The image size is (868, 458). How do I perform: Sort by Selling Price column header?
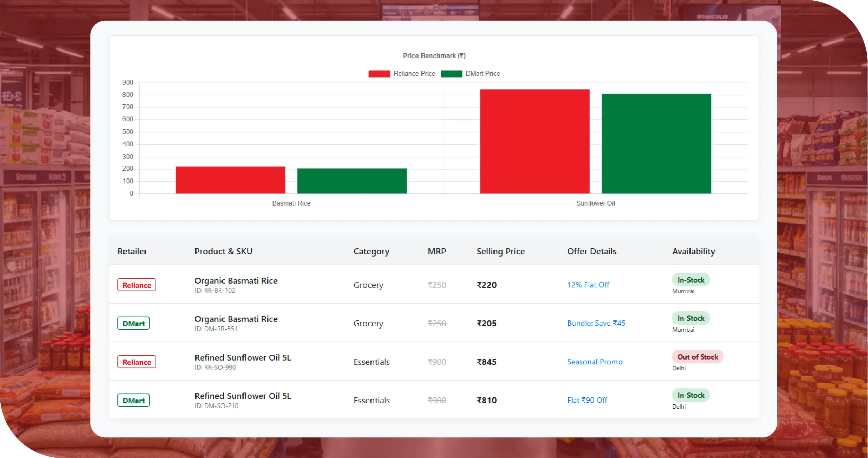click(x=500, y=251)
